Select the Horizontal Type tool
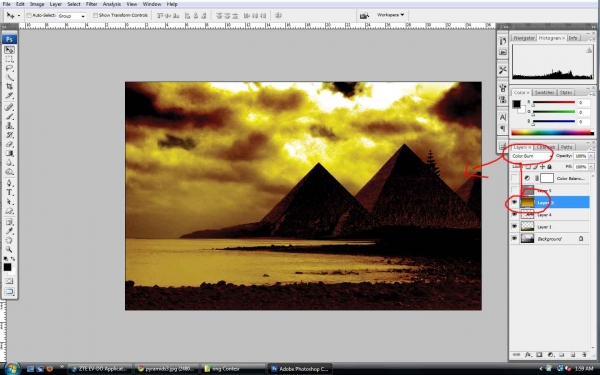The width and height of the screenshot is (600, 375). pos(9,192)
